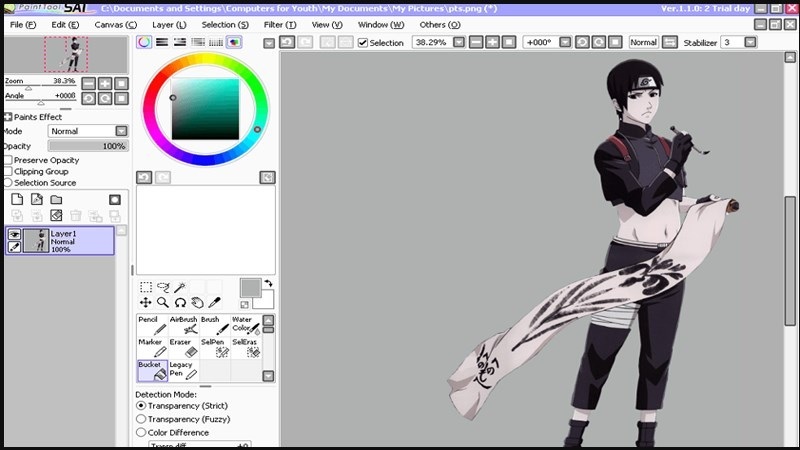Flip view horizontally in the toolbar
This screenshot has height=450, width=800.
669,42
